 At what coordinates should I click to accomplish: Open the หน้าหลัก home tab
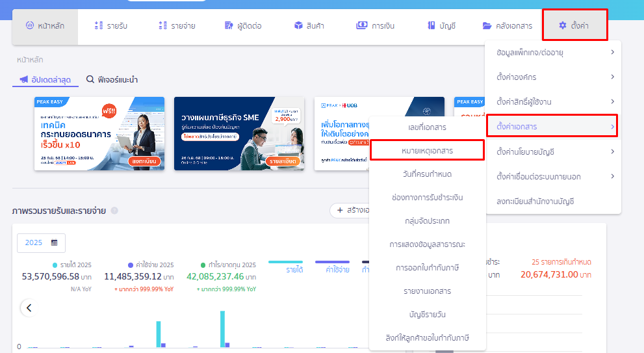[45, 26]
